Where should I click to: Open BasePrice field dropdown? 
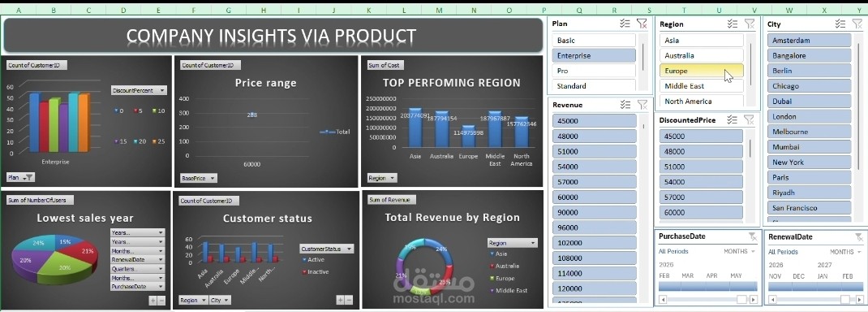[199, 178]
